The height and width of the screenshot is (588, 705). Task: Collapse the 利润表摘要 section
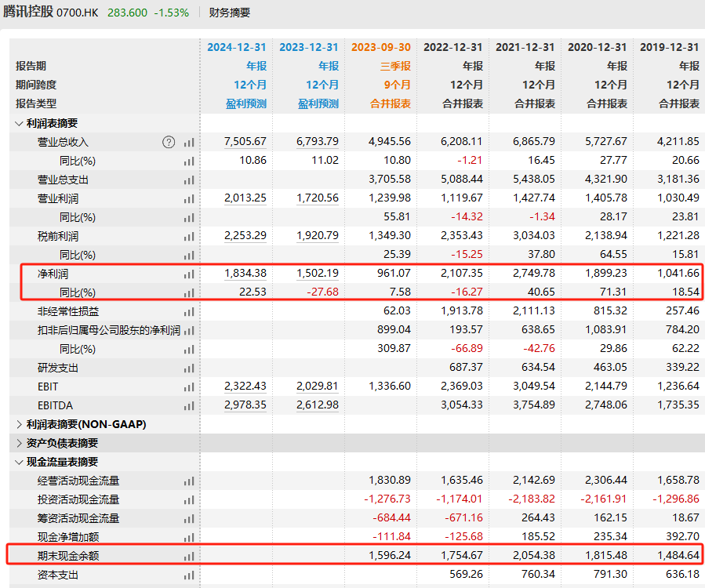[x=20, y=123]
